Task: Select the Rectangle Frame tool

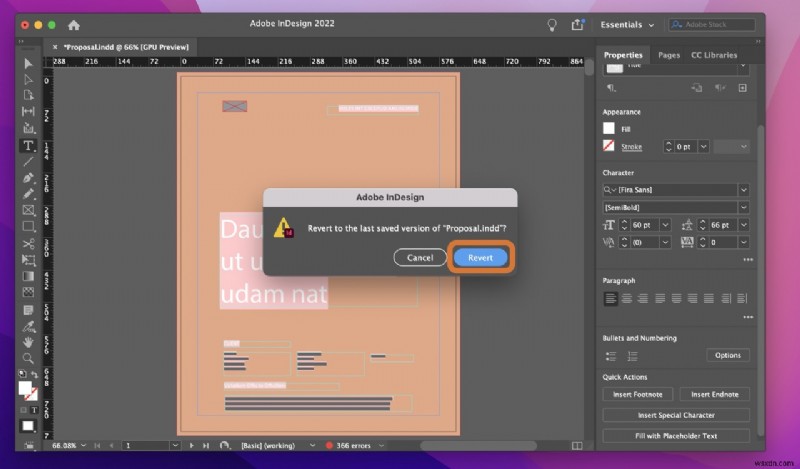Action: pyautogui.click(x=28, y=210)
